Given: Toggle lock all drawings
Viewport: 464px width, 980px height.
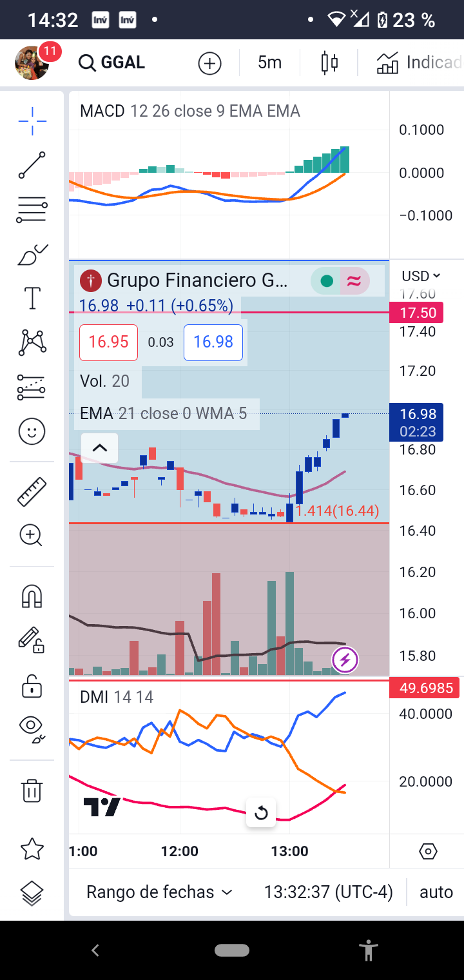Looking at the screenshot, I should click(x=32, y=687).
